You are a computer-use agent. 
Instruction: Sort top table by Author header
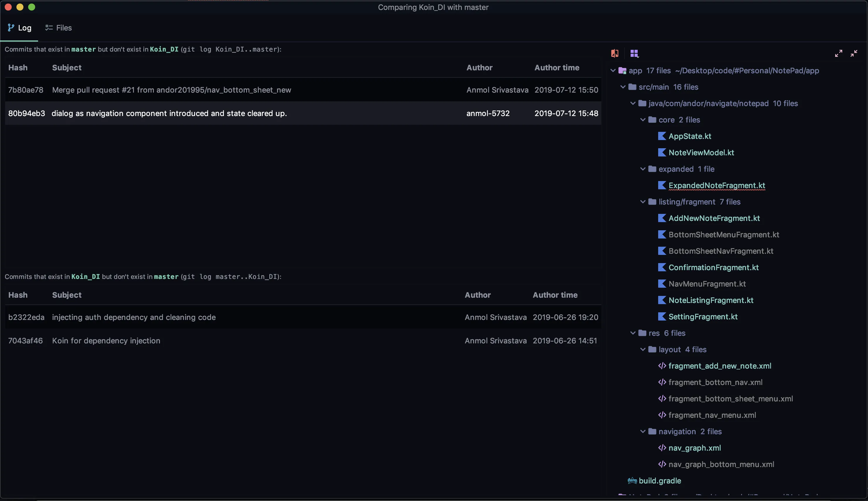[x=479, y=68]
